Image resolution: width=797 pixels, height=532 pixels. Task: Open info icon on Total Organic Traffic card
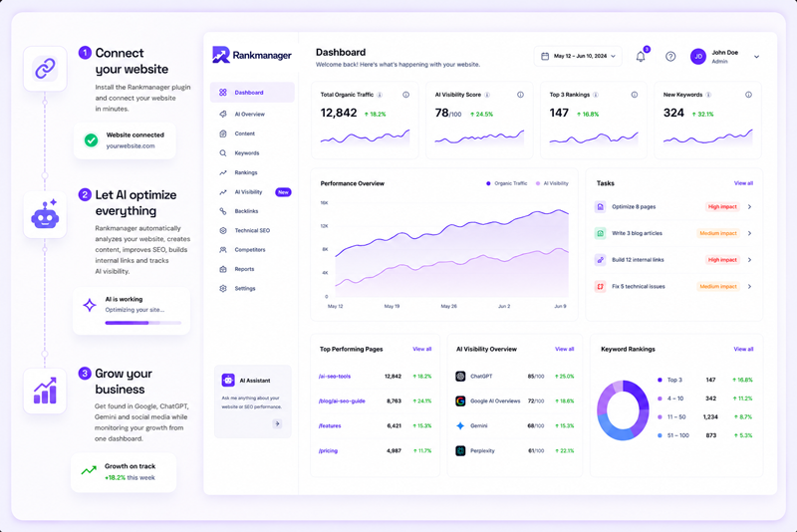click(405, 95)
